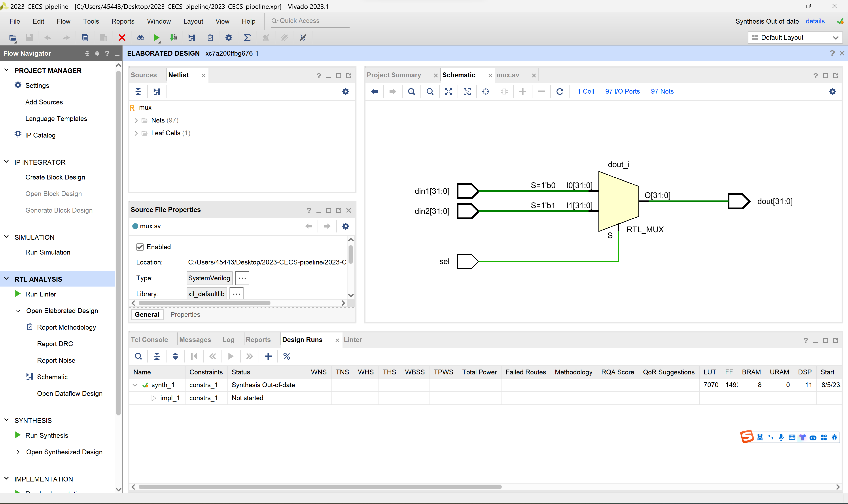
Task: Click the Synthesis Out-of-date details link
Action: (815, 21)
